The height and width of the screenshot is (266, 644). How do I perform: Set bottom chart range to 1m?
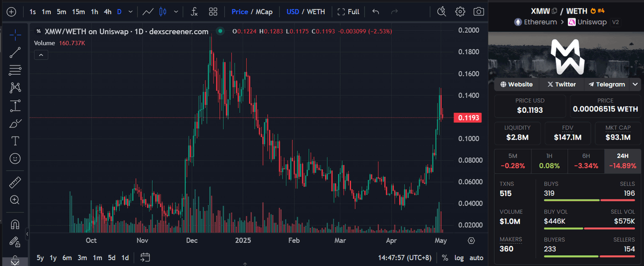(97, 257)
